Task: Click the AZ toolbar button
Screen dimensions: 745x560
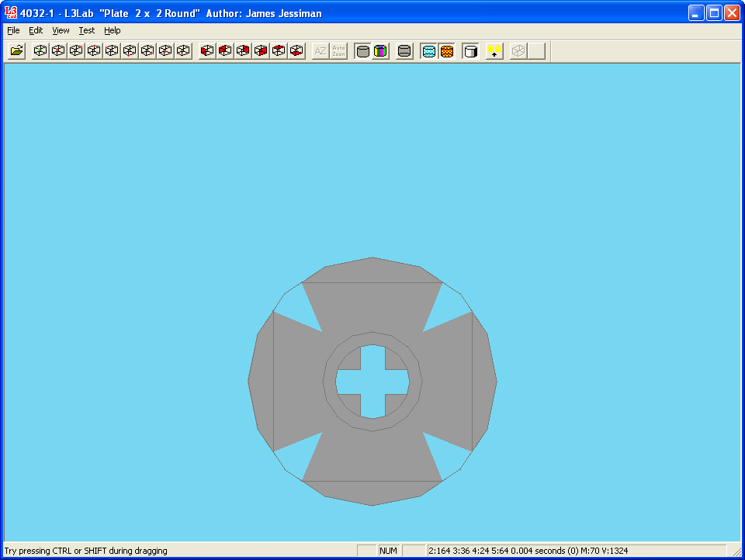Action: point(321,51)
